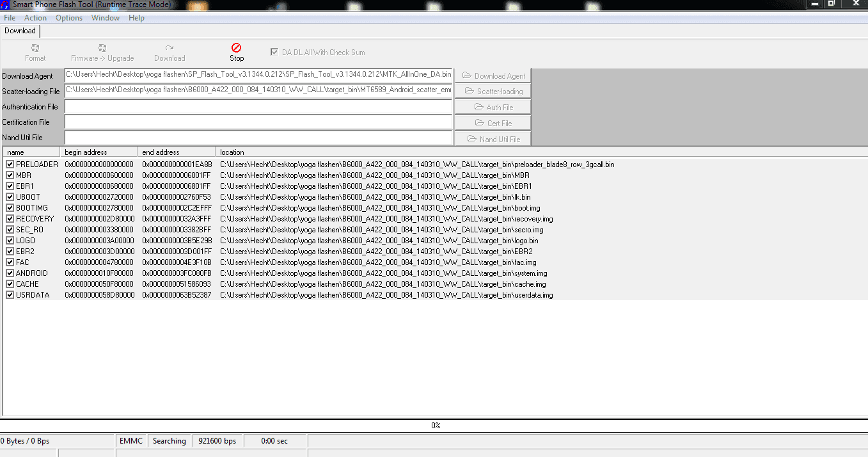The height and width of the screenshot is (457, 868).
Task: Click the Firmware -> Upgrade toolbar icon
Action: [x=102, y=48]
